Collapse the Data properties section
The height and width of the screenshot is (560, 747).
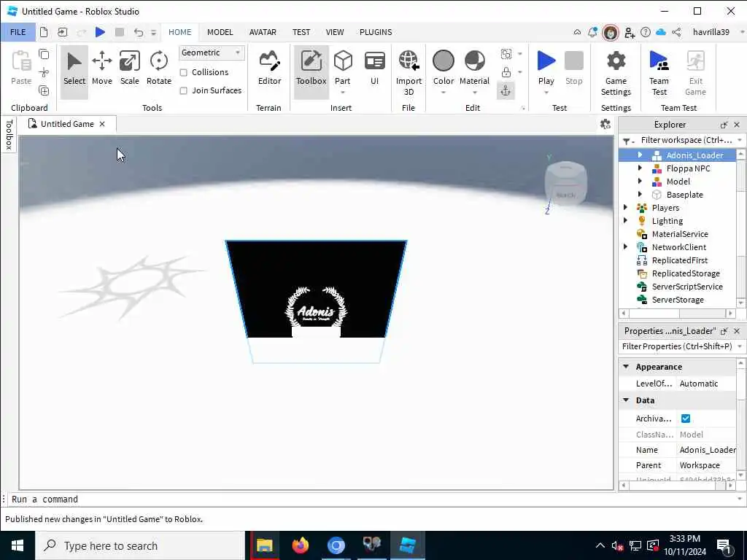pyautogui.click(x=626, y=400)
